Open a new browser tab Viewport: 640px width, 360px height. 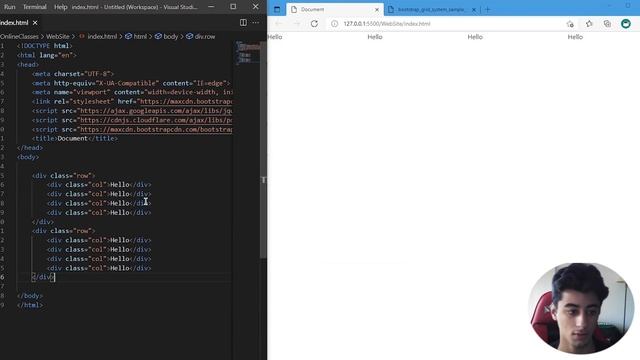[x=487, y=9]
